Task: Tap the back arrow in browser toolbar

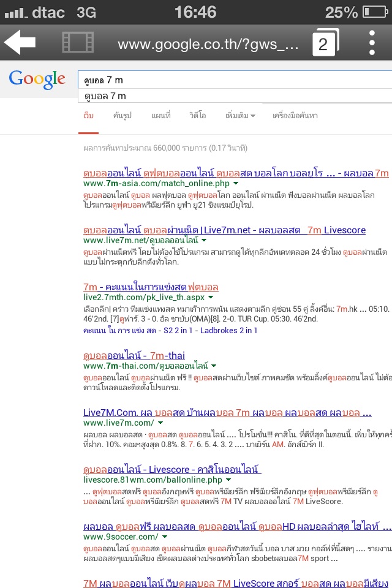Action: pyautogui.click(x=20, y=42)
